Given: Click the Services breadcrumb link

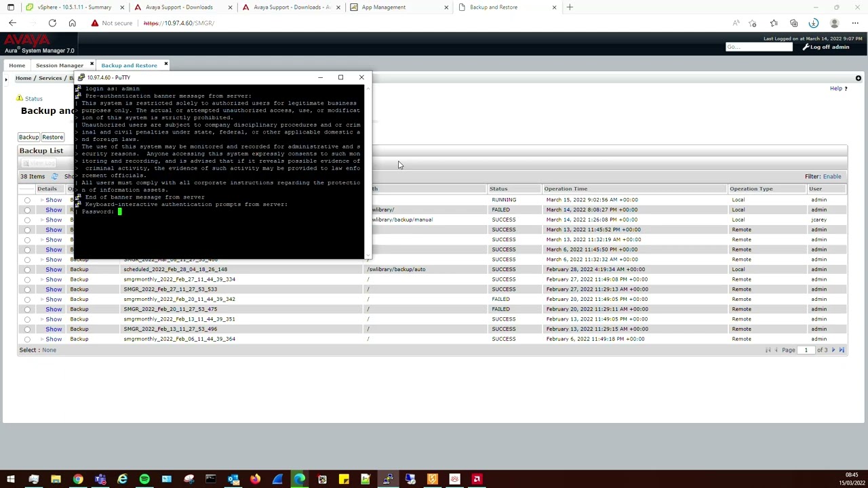Looking at the screenshot, I should click(x=50, y=78).
